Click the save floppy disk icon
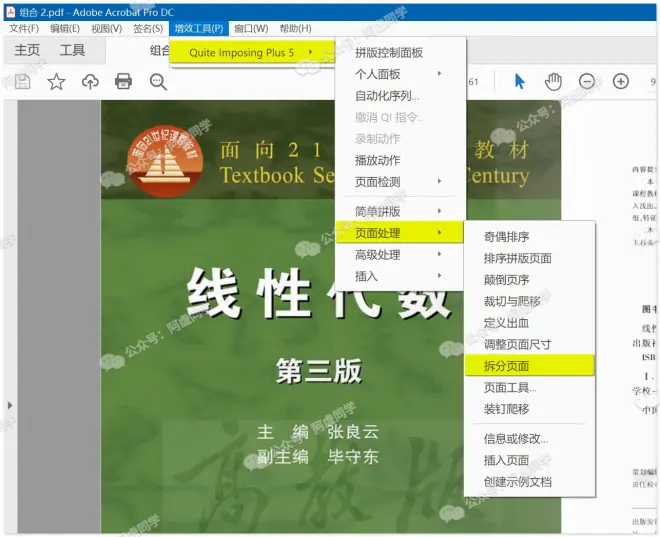This screenshot has height=537, width=660. [22, 81]
